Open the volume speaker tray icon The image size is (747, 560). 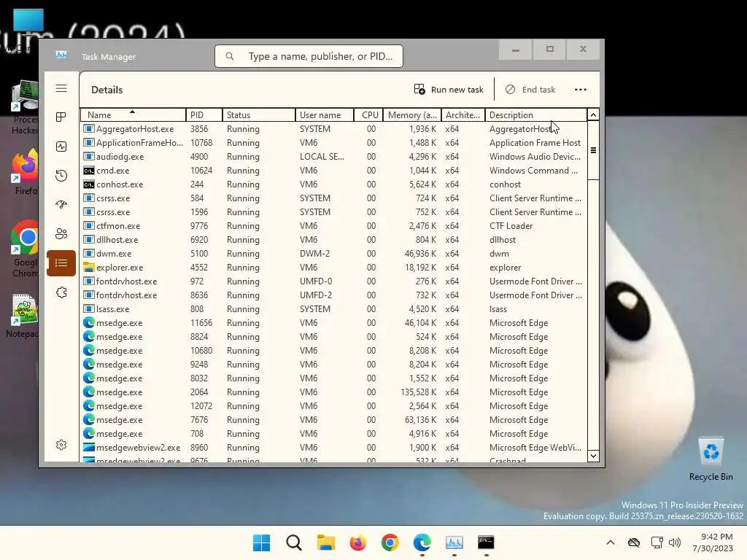(x=675, y=542)
